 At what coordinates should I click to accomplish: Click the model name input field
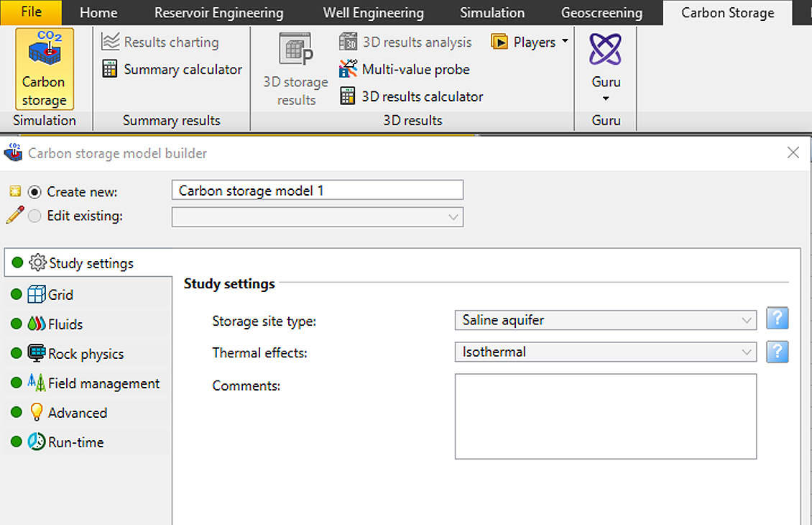[317, 191]
